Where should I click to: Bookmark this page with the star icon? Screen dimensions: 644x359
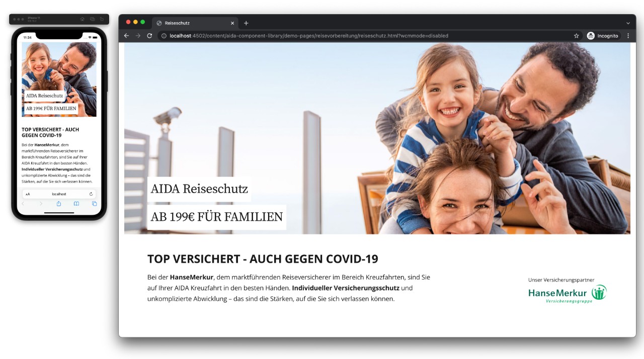(576, 36)
